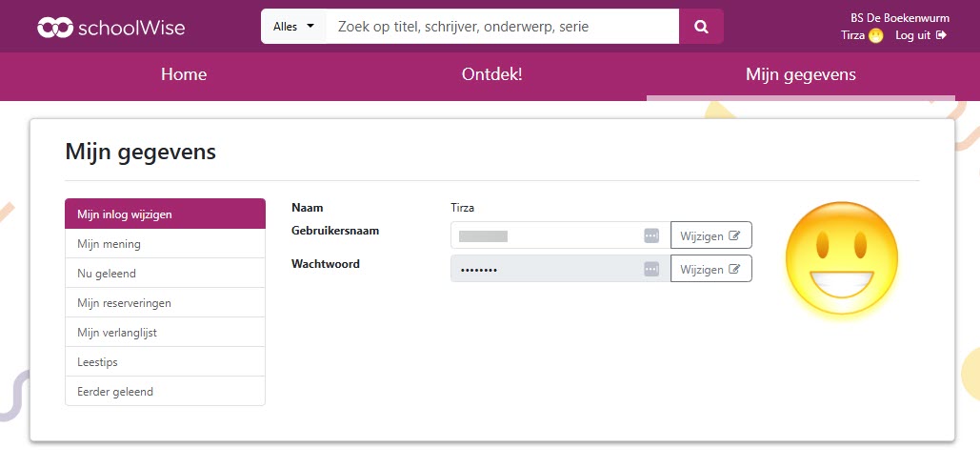
Task: Click the BS De Boekenwurm school name
Action: click(899, 18)
